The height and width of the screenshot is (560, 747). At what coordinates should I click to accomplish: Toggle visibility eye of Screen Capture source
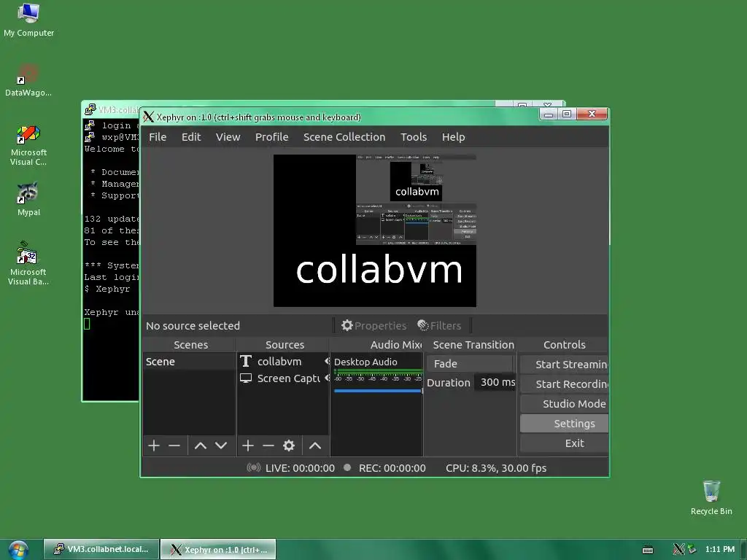(327, 378)
